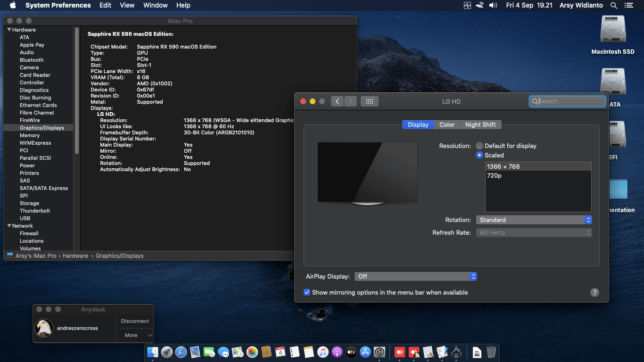Uncheck Show mirroring options in menu bar
The image size is (644, 362).
coord(307,292)
